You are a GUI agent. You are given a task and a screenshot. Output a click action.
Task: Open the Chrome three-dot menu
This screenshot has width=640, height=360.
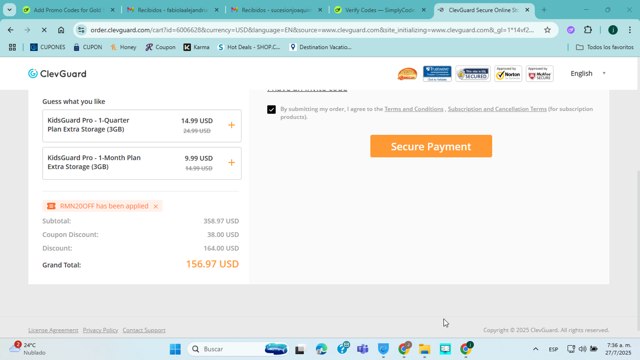(630, 30)
